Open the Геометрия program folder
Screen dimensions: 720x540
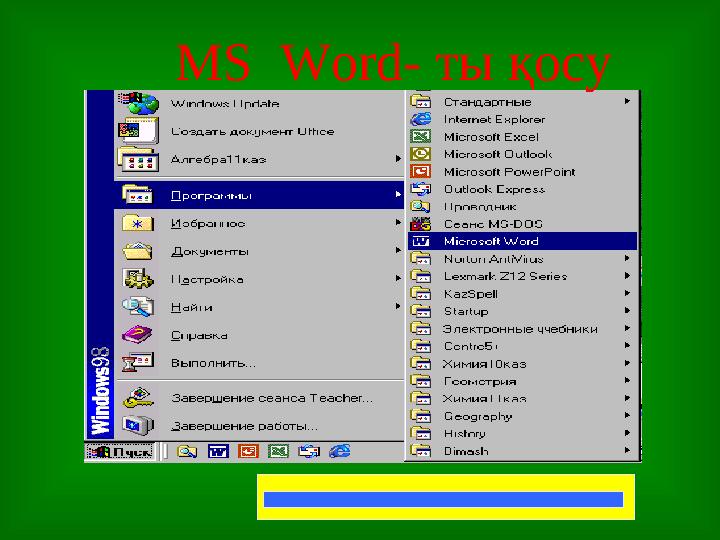(x=523, y=381)
